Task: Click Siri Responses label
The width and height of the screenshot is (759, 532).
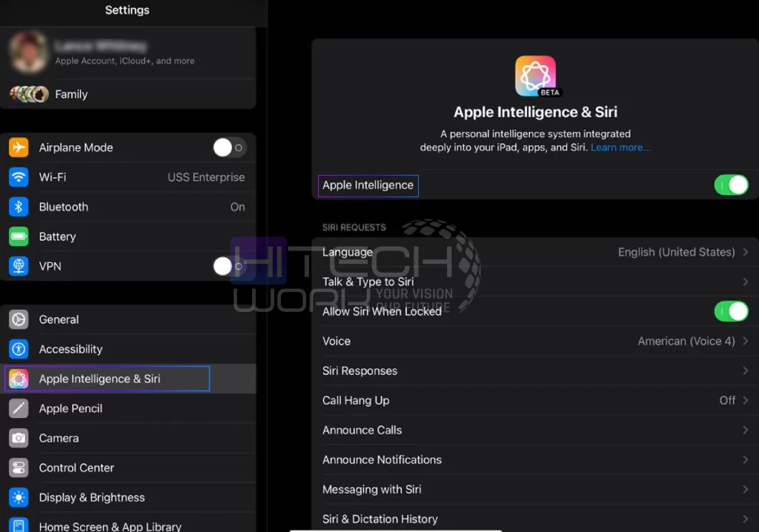Action: [x=359, y=370]
